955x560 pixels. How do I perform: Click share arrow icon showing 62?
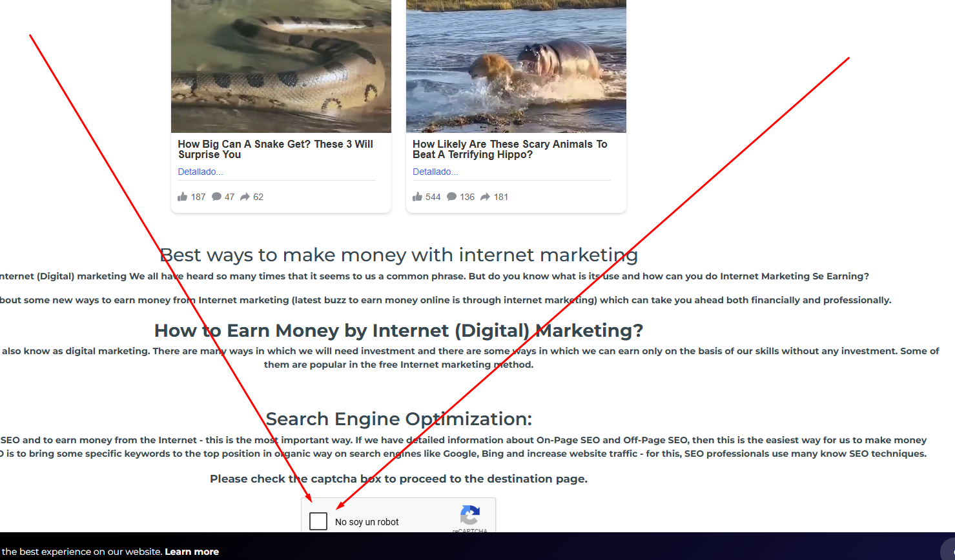pos(245,197)
